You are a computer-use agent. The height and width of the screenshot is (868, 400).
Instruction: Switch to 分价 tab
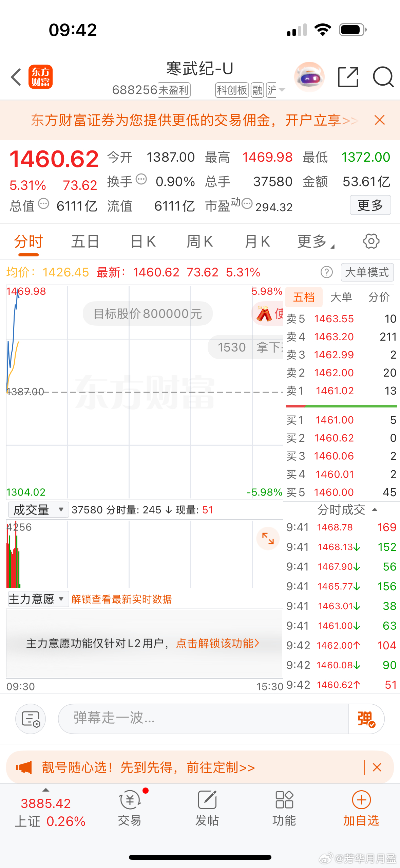point(379,297)
